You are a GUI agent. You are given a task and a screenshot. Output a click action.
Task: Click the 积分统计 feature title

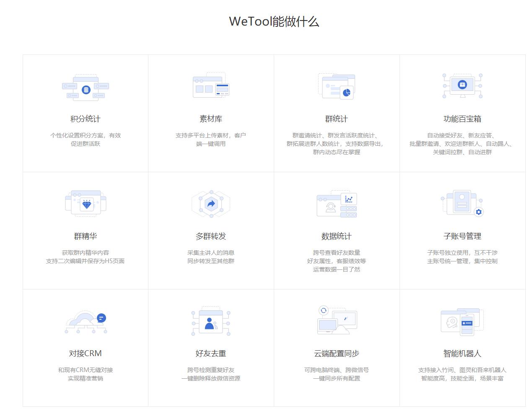click(85, 119)
